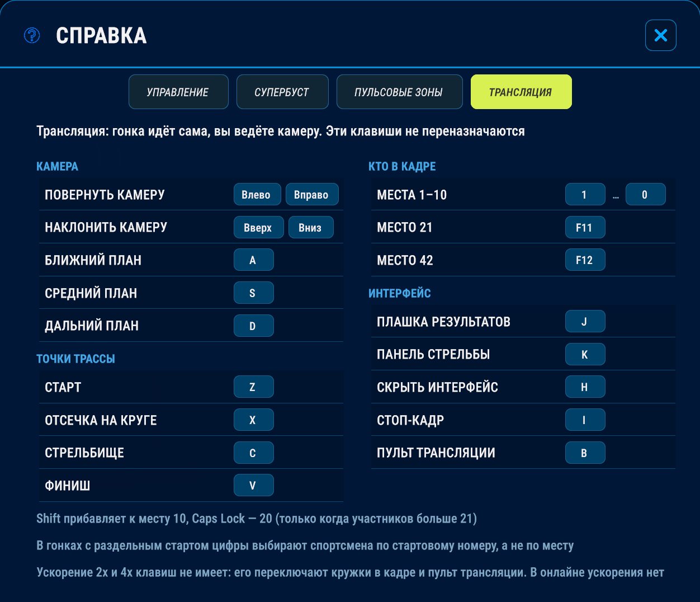Click the Стрельбище row label
The height and width of the screenshot is (602, 700).
click(x=84, y=453)
